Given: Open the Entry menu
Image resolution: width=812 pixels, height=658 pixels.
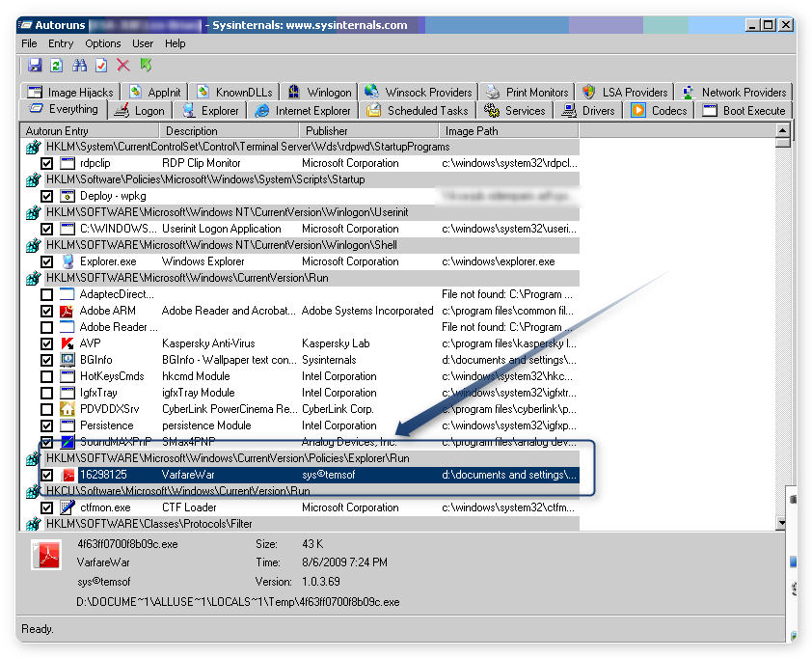Looking at the screenshot, I should pyautogui.click(x=61, y=43).
